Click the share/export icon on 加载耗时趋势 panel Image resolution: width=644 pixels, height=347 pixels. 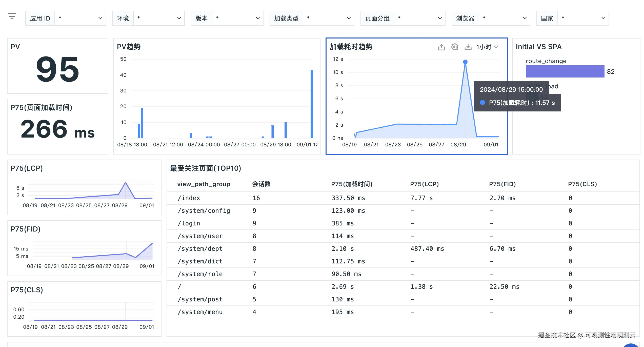coord(441,47)
